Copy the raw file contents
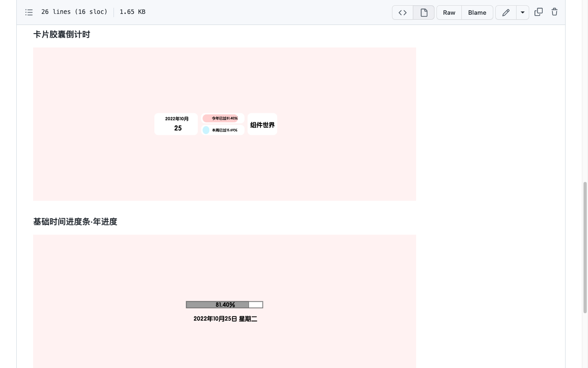This screenshot has height=368, width=588. 538,12
